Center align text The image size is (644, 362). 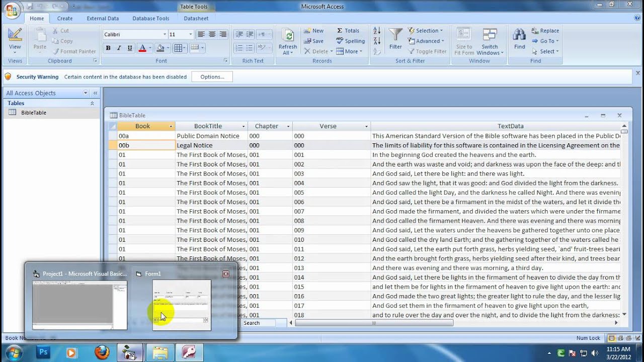[x=212, y=34]
